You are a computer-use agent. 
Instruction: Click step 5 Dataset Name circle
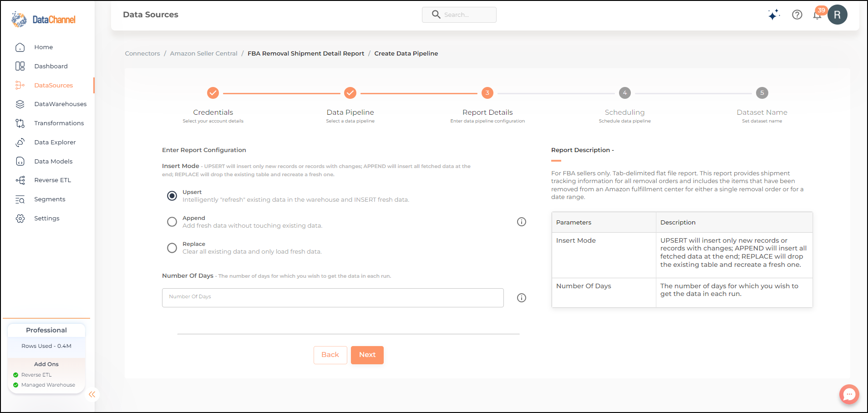tap(762, 93)
